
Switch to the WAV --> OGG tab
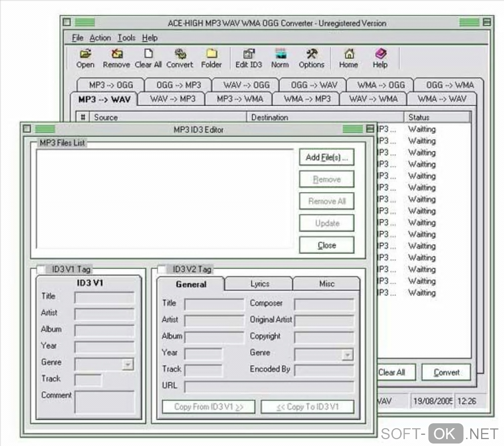tap(246, 85)
